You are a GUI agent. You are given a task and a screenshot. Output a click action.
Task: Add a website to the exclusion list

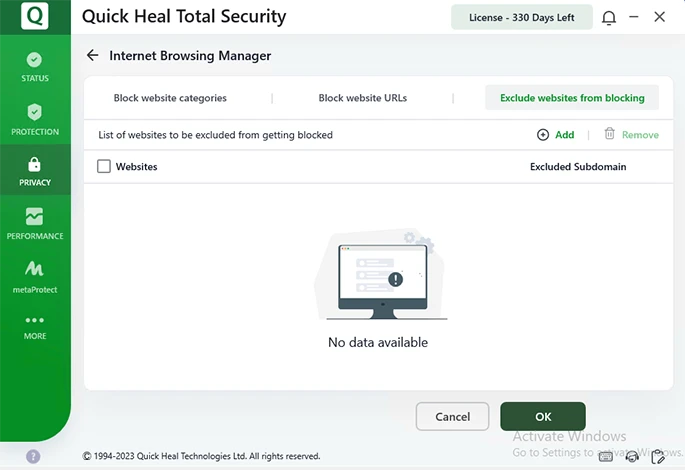tap(556, 135)
